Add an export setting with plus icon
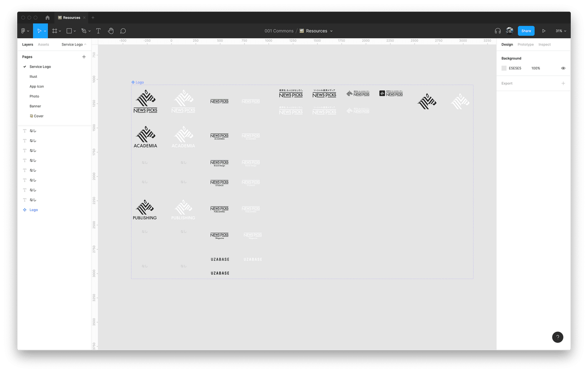 point(563,83)
